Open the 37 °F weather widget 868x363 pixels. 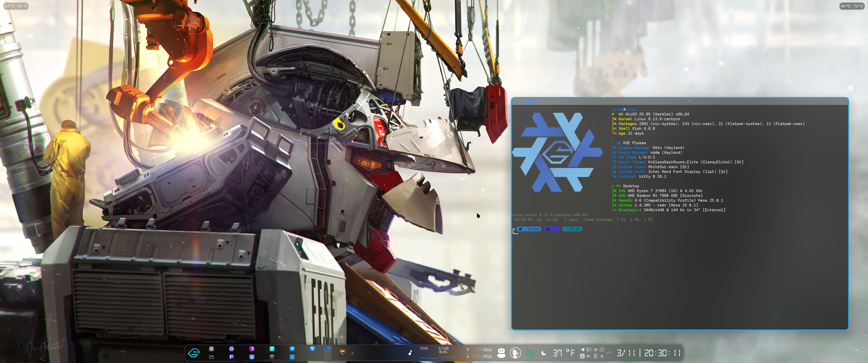coord(564,353)
